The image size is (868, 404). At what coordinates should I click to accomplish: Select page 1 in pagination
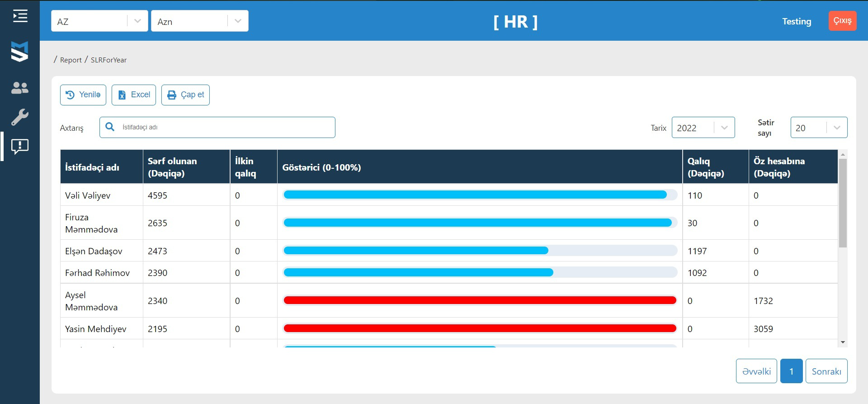pyautogui.click(x=791, y=371)
